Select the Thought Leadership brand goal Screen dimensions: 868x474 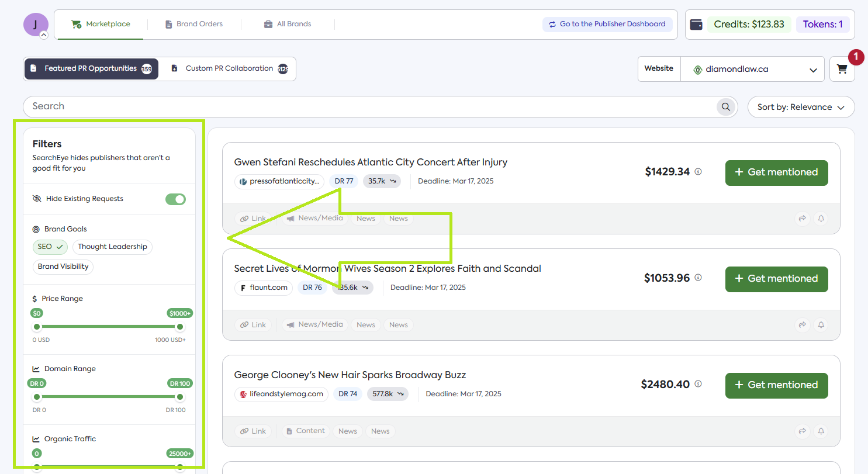pos(112,247)
